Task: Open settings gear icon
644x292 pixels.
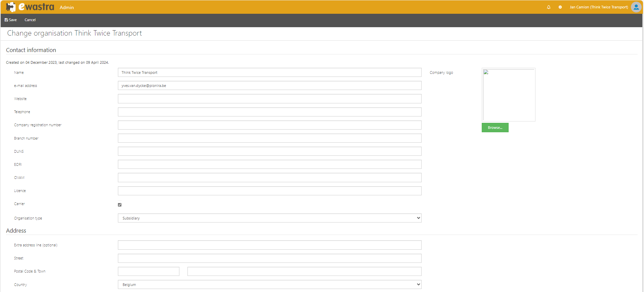Action: (x=560, y=7)
